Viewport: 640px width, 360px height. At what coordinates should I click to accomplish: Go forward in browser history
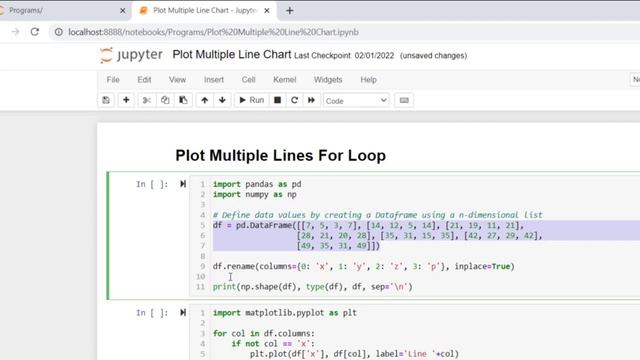(15, 32)
